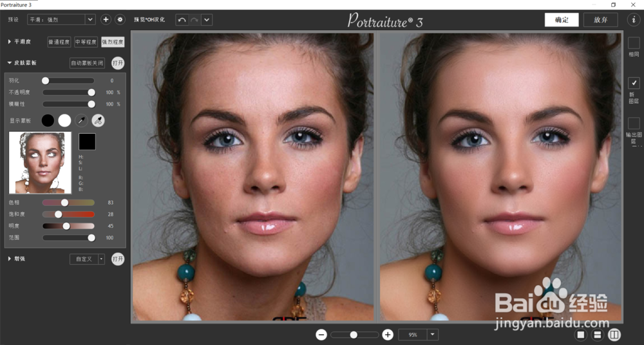Click the 预览*OH汉化 label
Image resolution: width=644 pixels, height=345 pixels.
[x=149, y=20]
